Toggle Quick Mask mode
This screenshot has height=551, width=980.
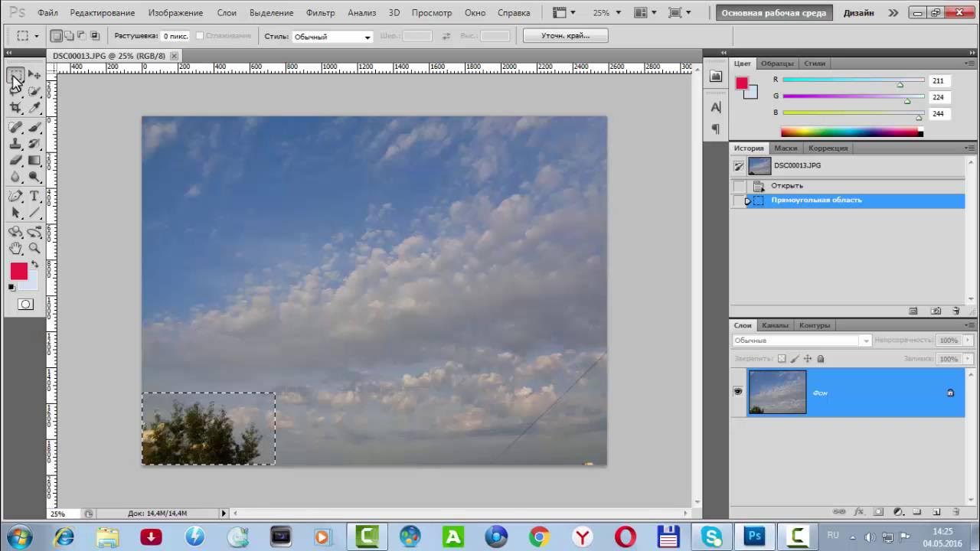[25, 305]
